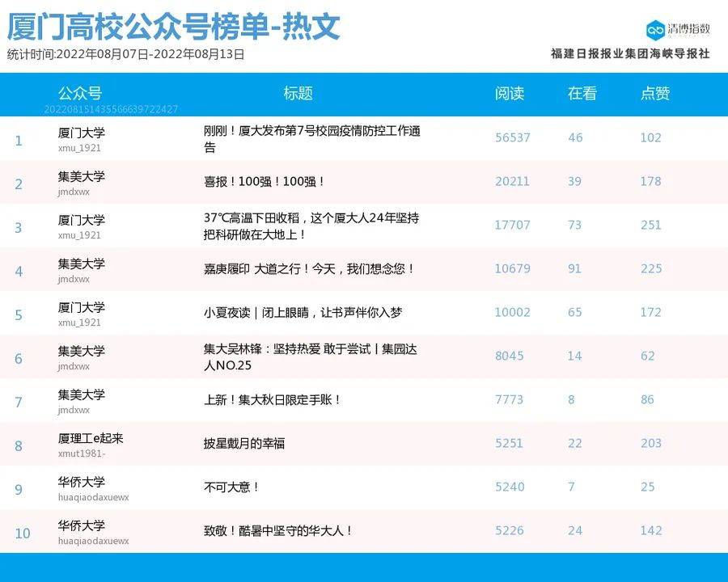Select account ID xmut1981-

pyautogui.click(x=82, y=453)
